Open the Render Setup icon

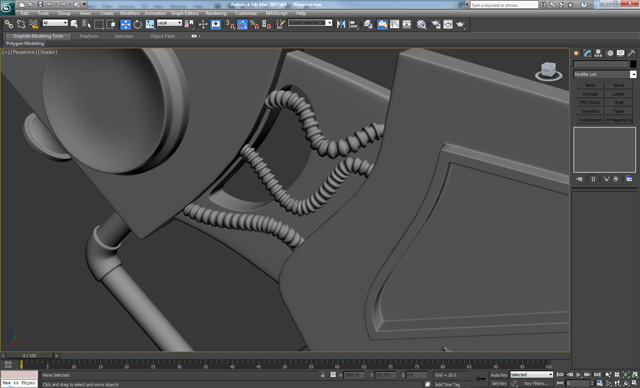point(436,24)
